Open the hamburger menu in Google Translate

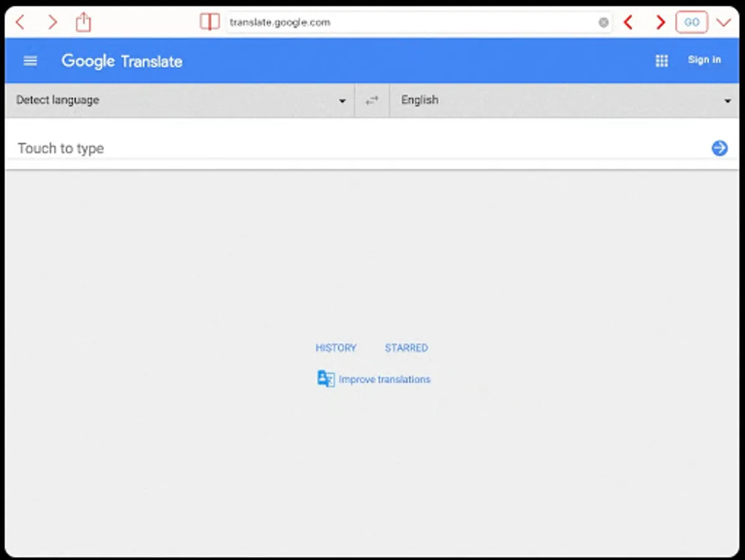click(x=30, y=61)
